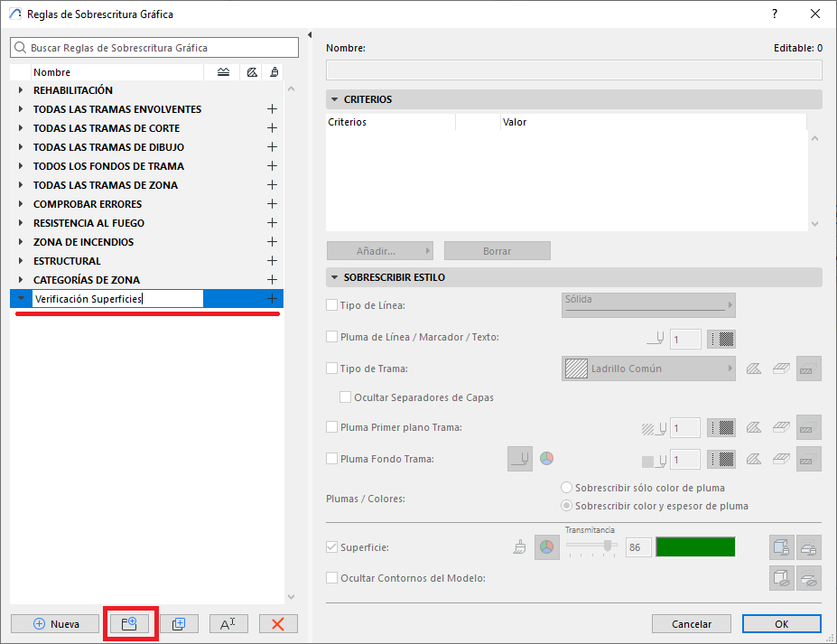Click the Superficie RGB color wheel icon

[547, 547]
